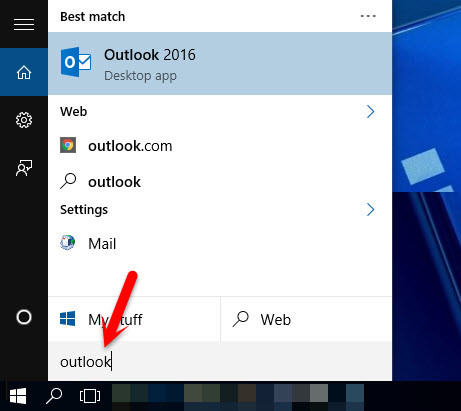Open the hamburger menu in the search panel
461x411 pixels.
pos(24,24)
